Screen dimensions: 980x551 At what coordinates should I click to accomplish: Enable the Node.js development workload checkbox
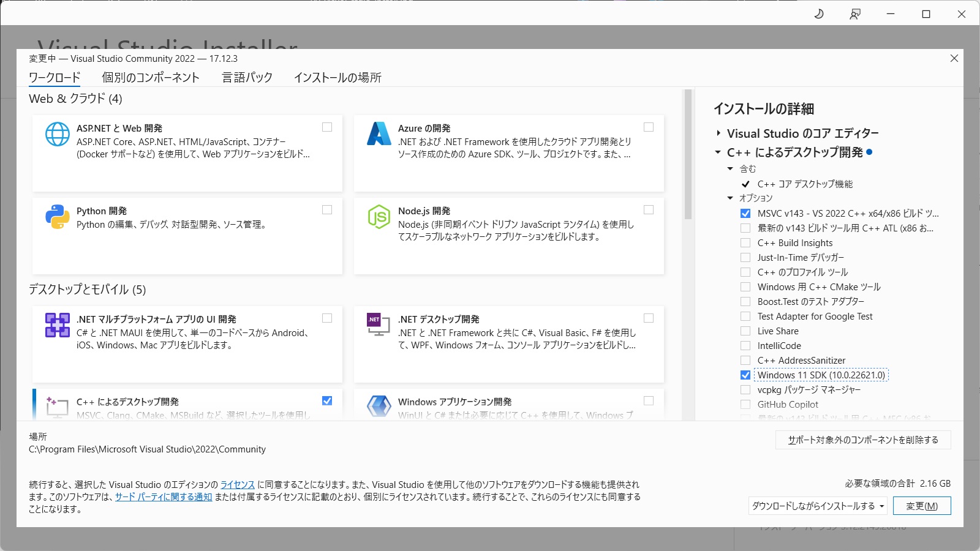tap(649, 210)
